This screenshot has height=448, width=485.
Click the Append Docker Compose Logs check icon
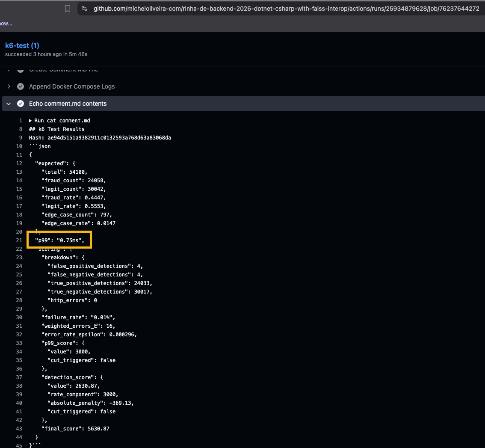pos(21,86)
